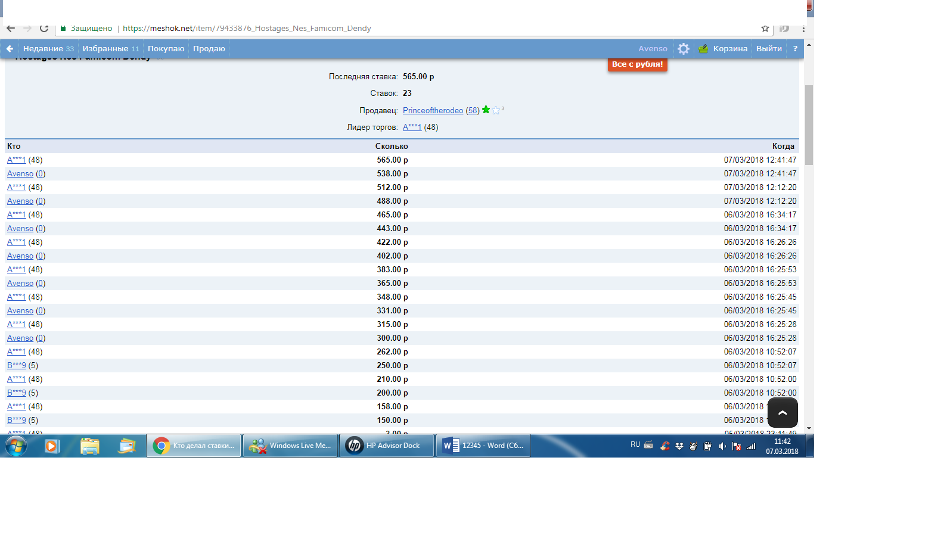Image resolution: width=944 pixels, height=560 pixels.
Task: Click the on-screen keyboard tray icon
Action: (648, 445)
